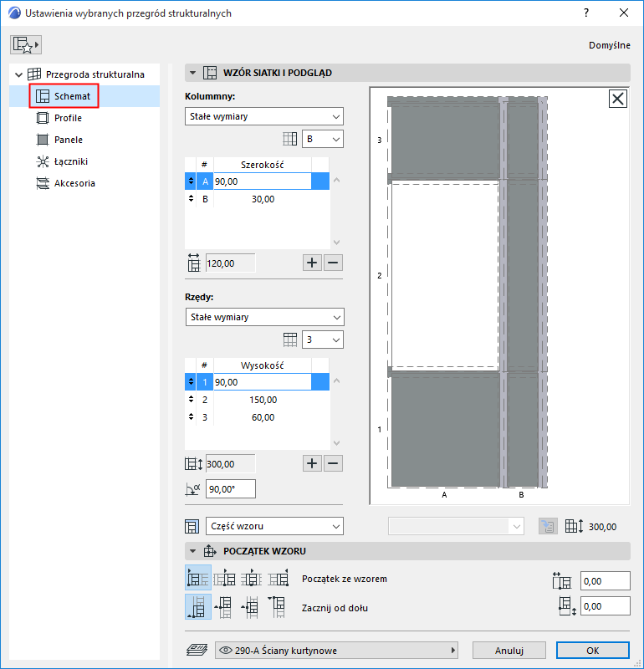Open the layer '290-A Ściany kurtynowe' popup
The height and width of the screenshot is (669, 644).
pyautogui.click(x=336, y=651)
